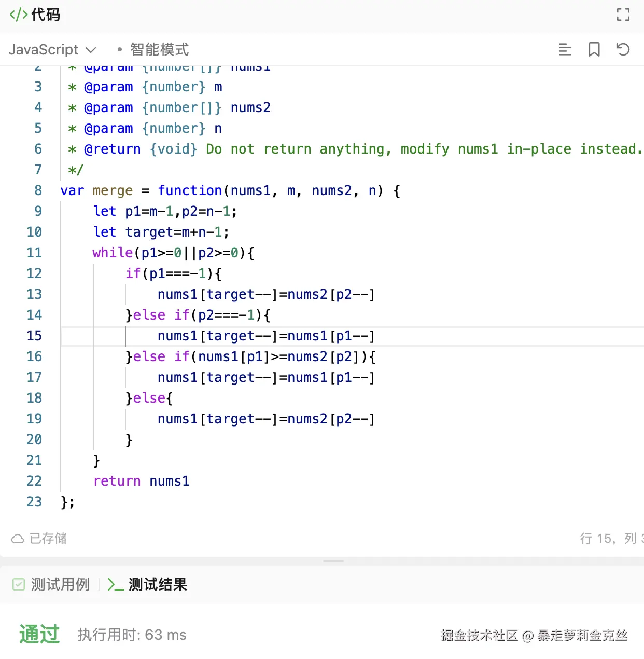Click the 'return nums1' statement
644x659 pixels.
coord(142,481)
